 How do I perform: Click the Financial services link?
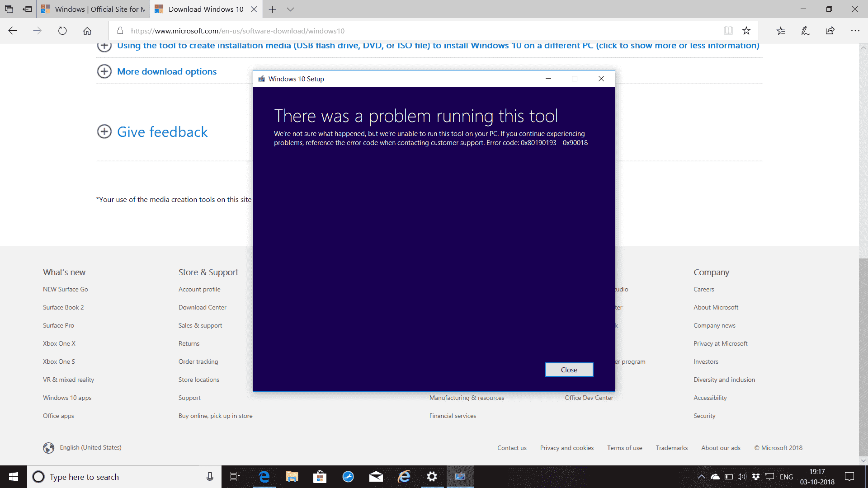click(453, 416)
